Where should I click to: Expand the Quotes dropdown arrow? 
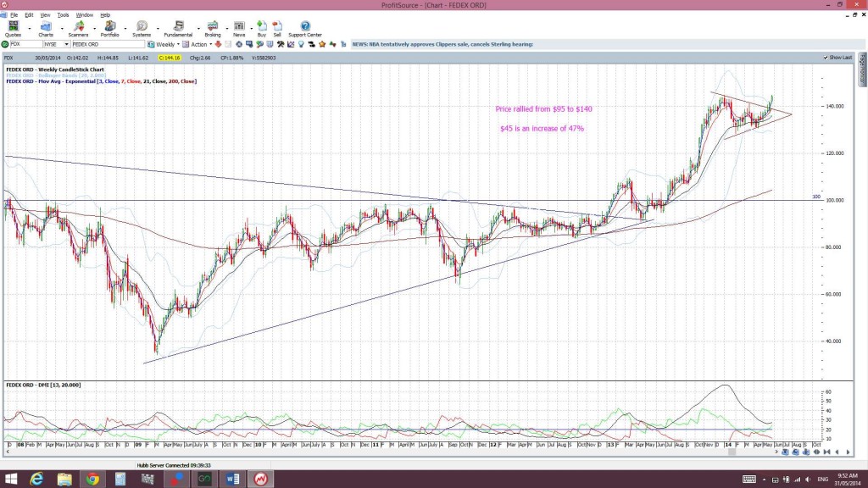click(30, 28)
